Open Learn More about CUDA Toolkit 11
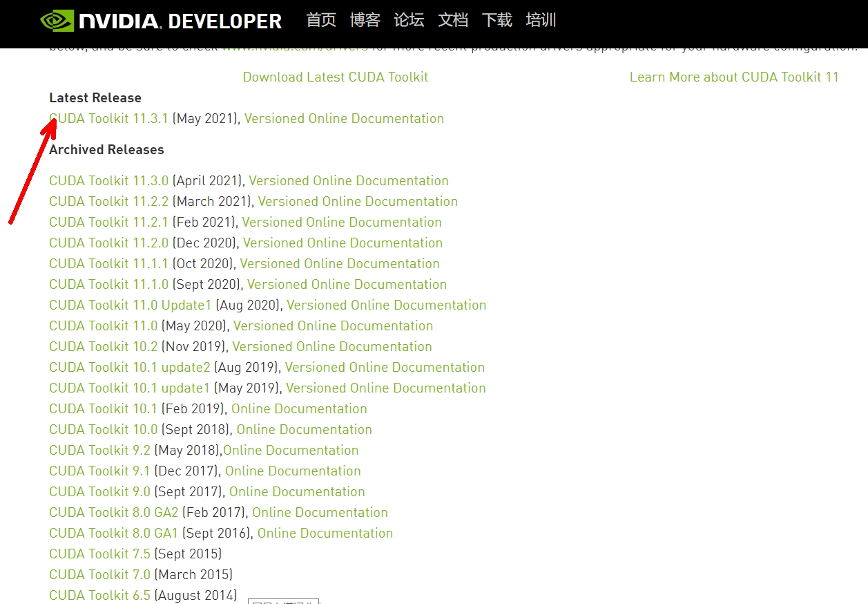 click(x=734, y=77)
